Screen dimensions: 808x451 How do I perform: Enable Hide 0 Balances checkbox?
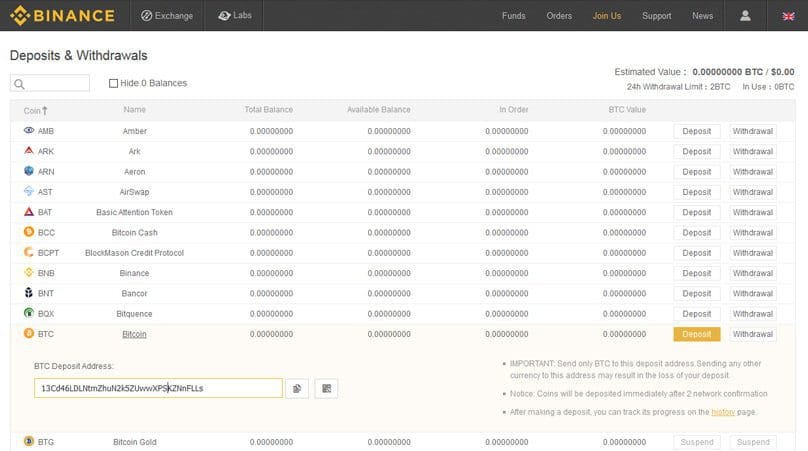pyautogui.click(x=114, y=83)
